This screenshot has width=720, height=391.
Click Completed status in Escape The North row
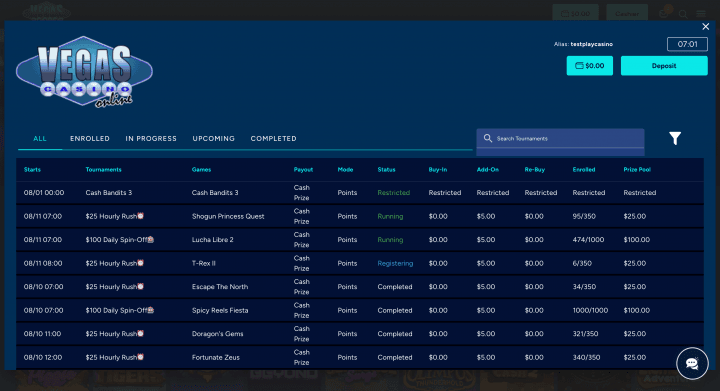[394, 287]
